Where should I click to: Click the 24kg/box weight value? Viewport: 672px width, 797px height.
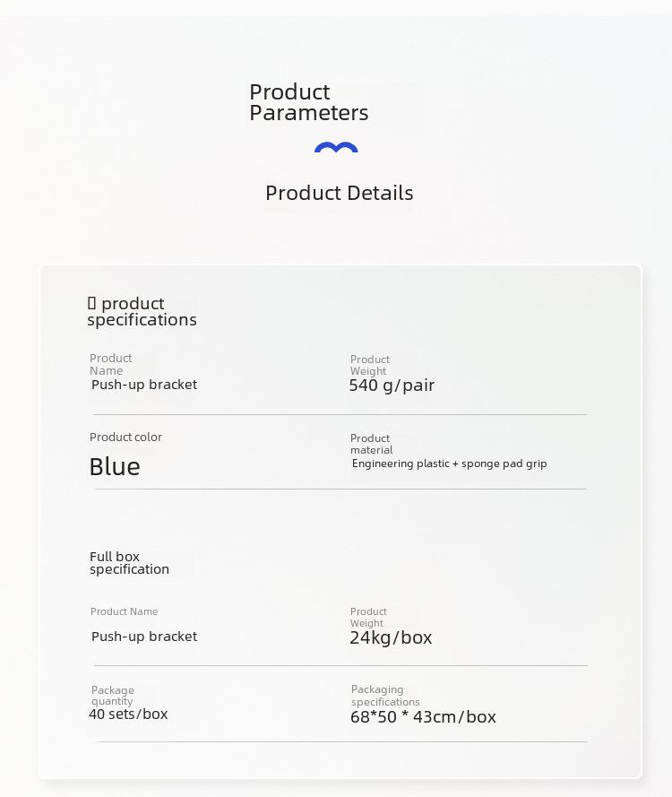click(x=391, y=637)
